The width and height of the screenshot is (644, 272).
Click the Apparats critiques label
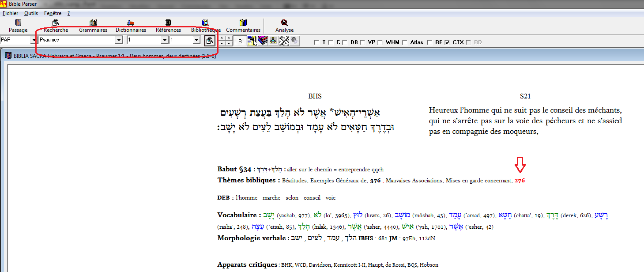(248, 264)
